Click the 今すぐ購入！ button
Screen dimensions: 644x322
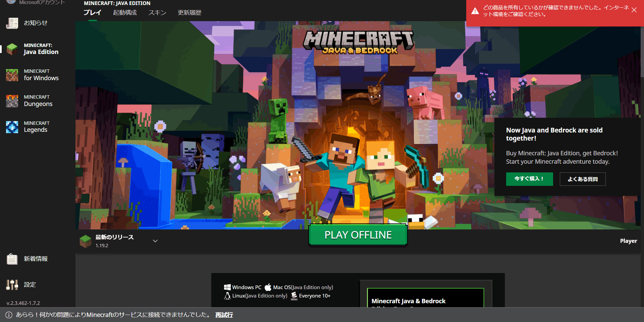(529, 179)
